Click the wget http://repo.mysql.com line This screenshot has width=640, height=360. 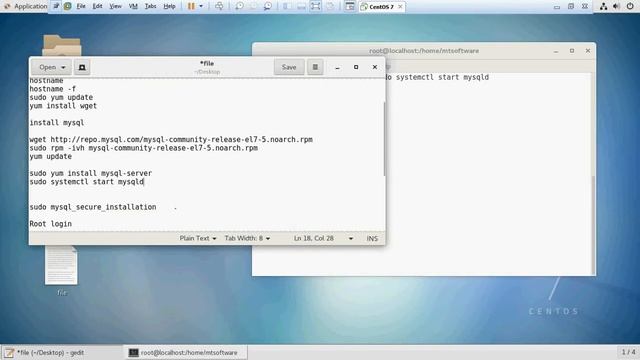[171, 140]
